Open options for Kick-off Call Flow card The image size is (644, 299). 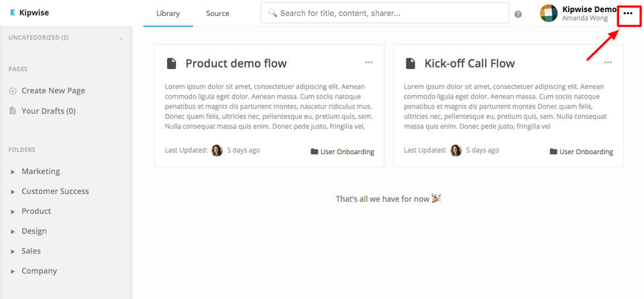tap(608, 62)
